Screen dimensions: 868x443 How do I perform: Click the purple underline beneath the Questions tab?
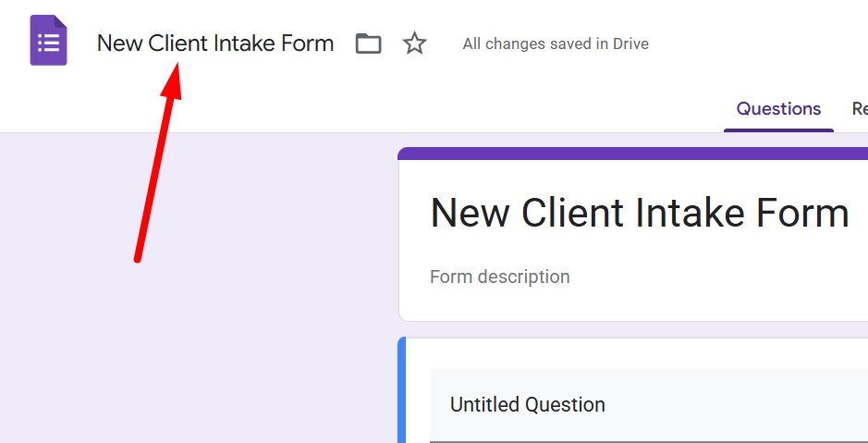tap(778, 129)
